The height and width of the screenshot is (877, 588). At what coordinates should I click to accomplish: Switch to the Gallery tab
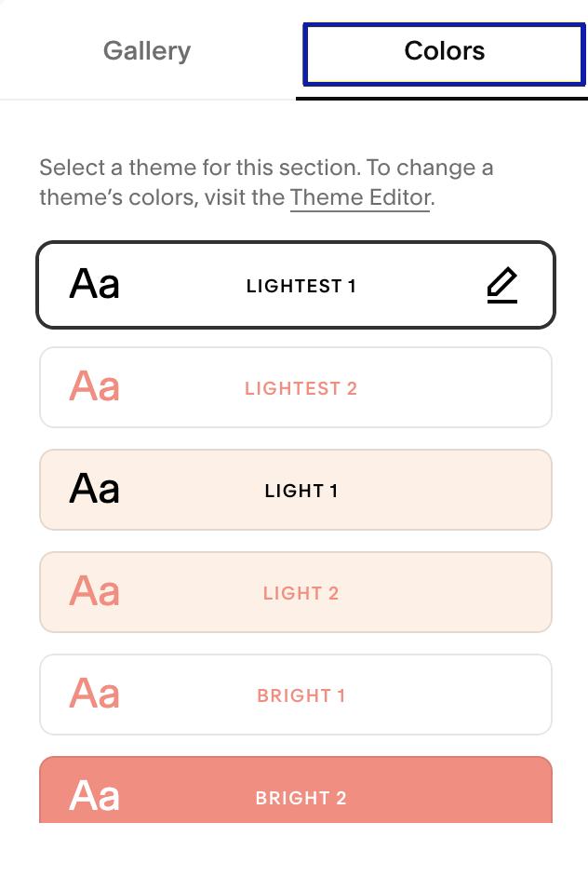pos(147,51)
